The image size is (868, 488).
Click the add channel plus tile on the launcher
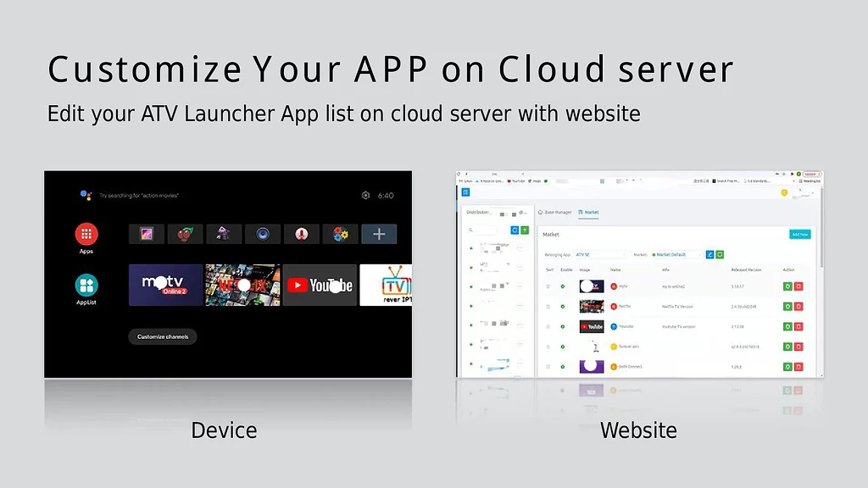(x=378, y=235)
